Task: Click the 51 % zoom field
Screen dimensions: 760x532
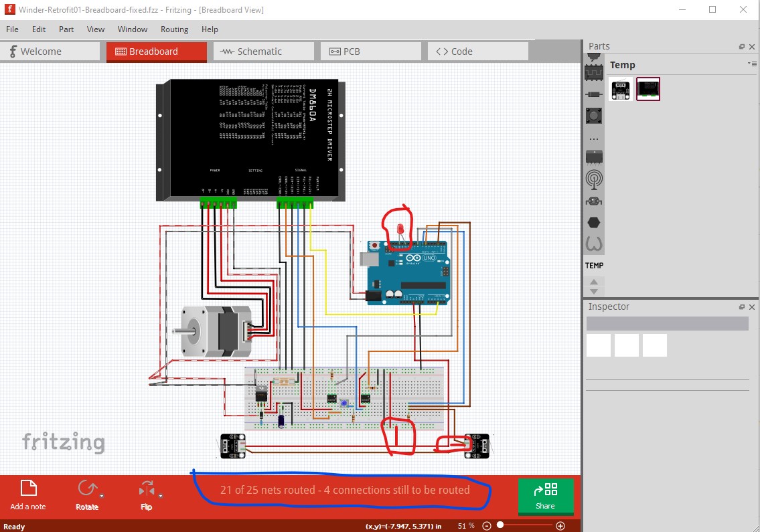Action: pyautogui.click(x=466, y=526)
